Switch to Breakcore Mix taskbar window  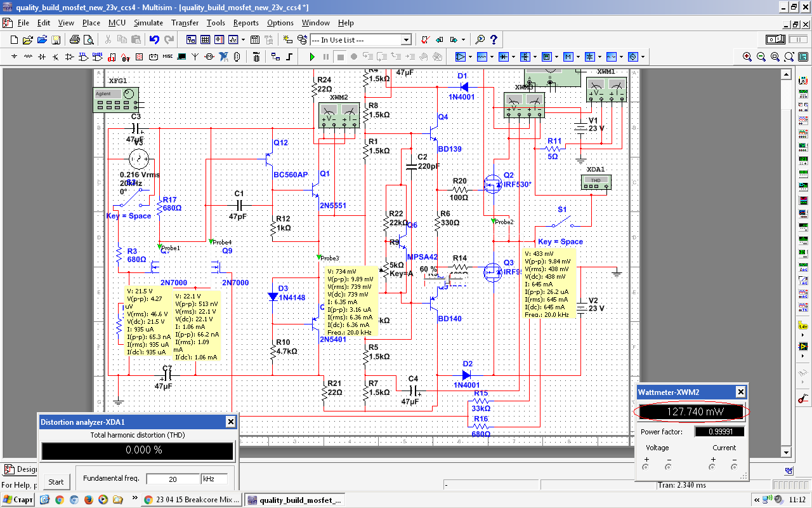192,500
